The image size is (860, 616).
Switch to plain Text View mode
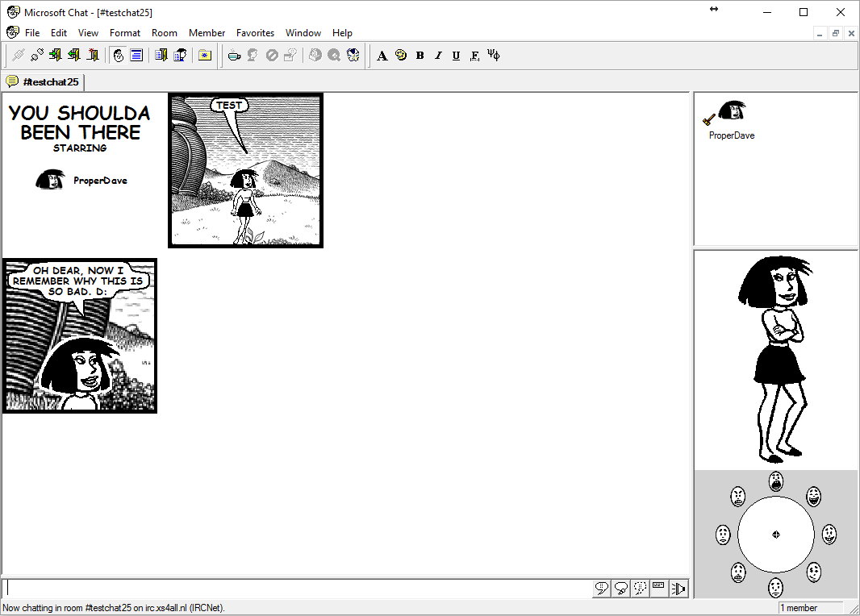[137, 55]
